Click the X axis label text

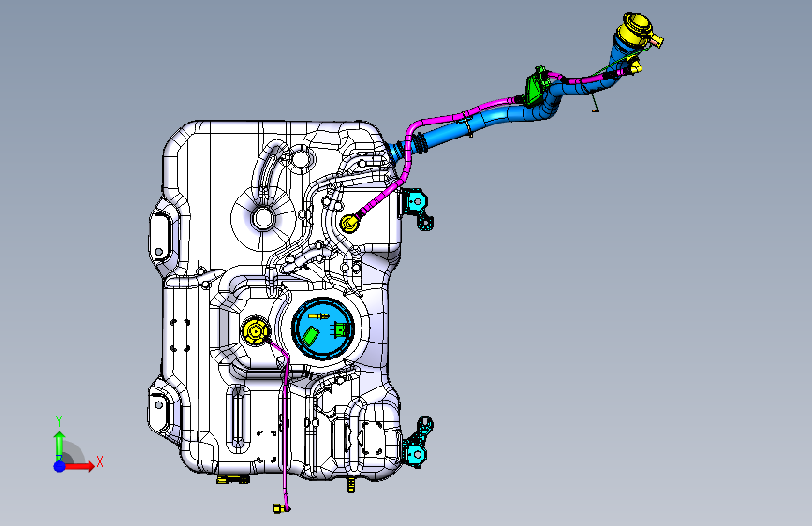click(x=100, y=461)
